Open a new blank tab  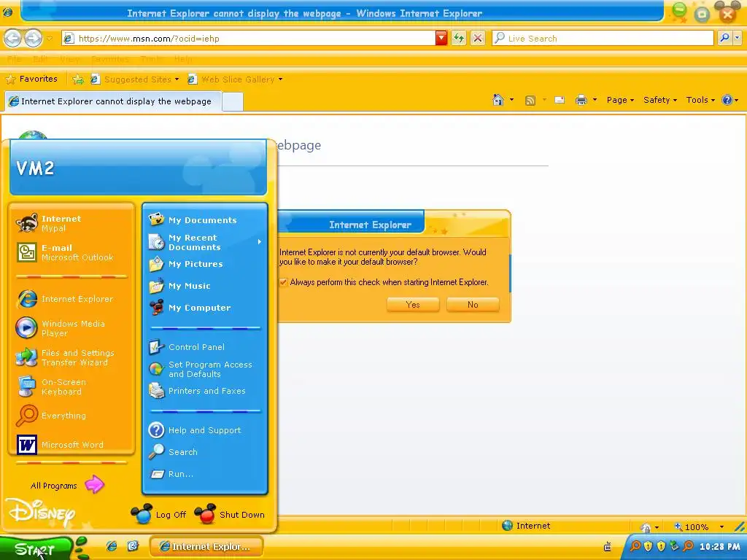(233, 101)
